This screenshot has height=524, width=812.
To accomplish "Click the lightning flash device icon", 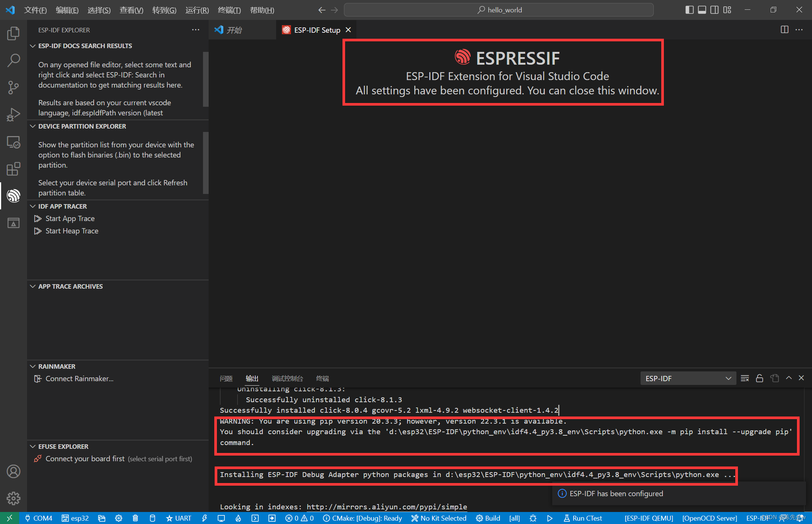I will [205, 518].
